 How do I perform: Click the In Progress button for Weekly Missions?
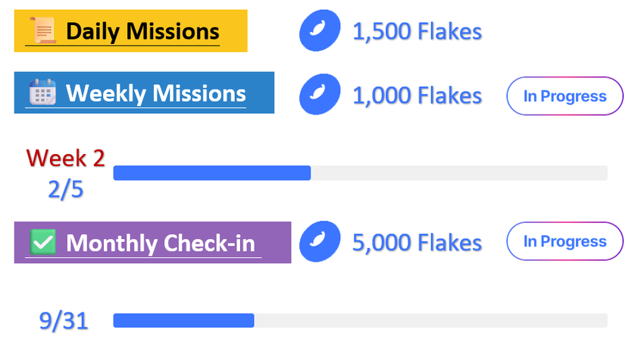[564, 96]
